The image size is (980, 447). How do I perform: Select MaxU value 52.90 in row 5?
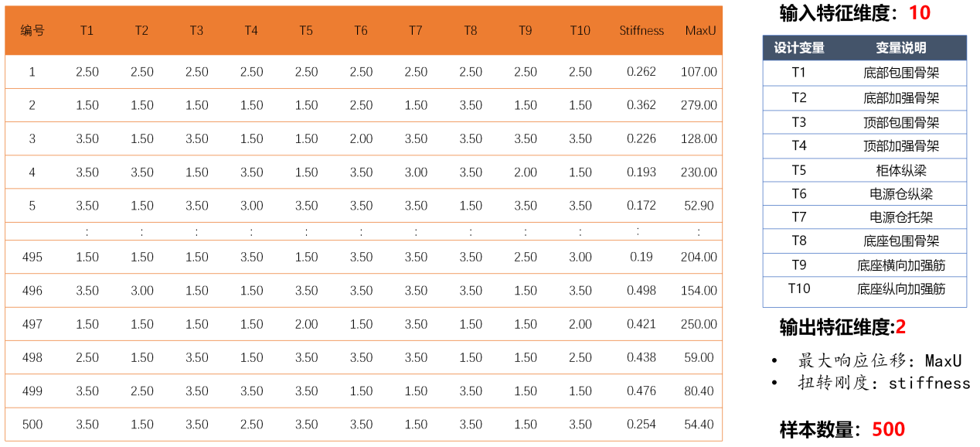coord(699,206)
